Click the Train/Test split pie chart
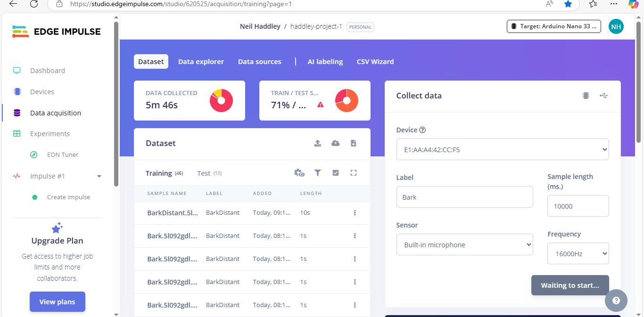Screen dimensions: 644x317 (347, 100)
